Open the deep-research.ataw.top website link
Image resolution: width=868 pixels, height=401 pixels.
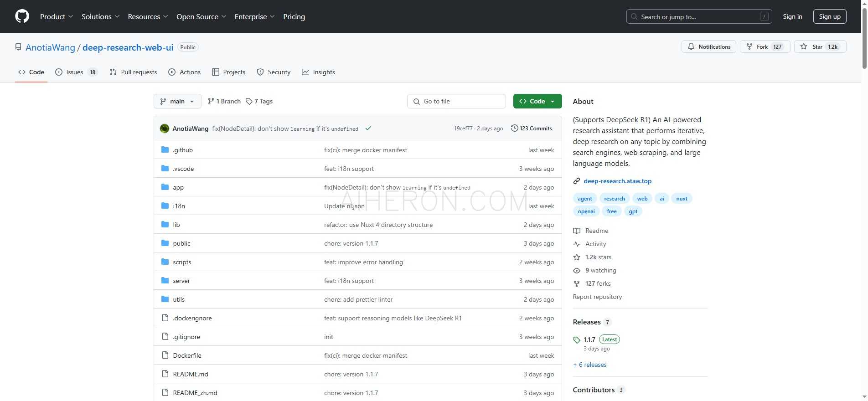pos(617,181)
